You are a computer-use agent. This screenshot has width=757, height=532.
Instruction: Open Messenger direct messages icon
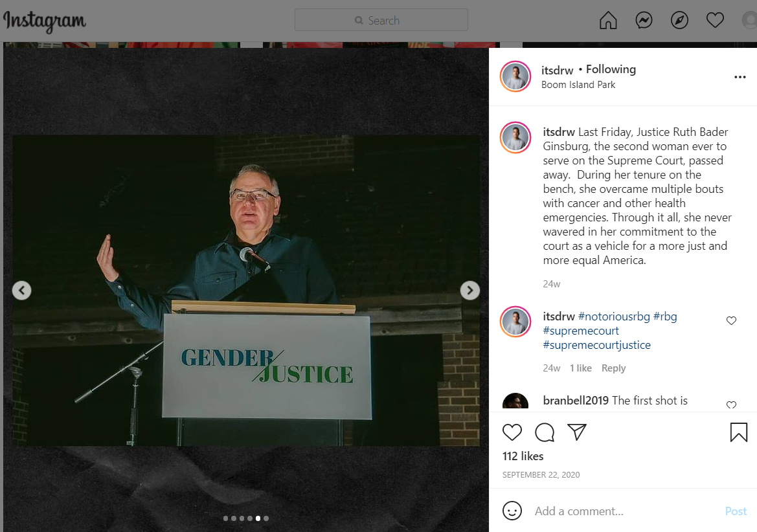[x=644, y=20]
